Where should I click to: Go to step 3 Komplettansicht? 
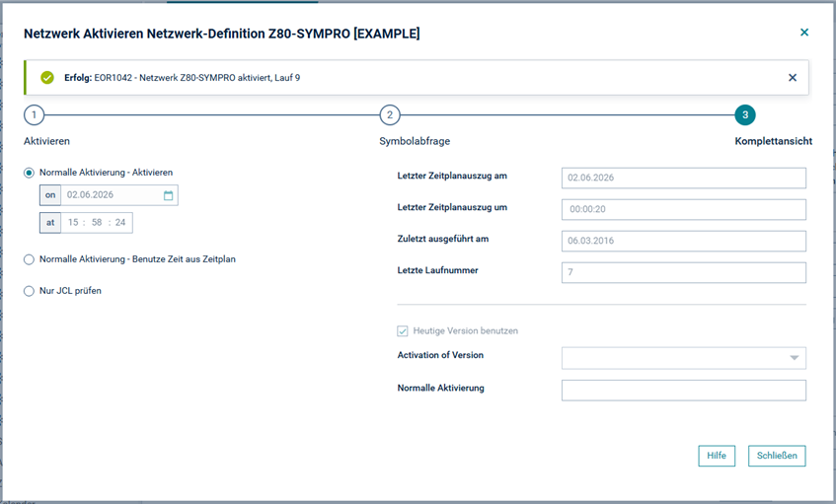coord(745,115)
